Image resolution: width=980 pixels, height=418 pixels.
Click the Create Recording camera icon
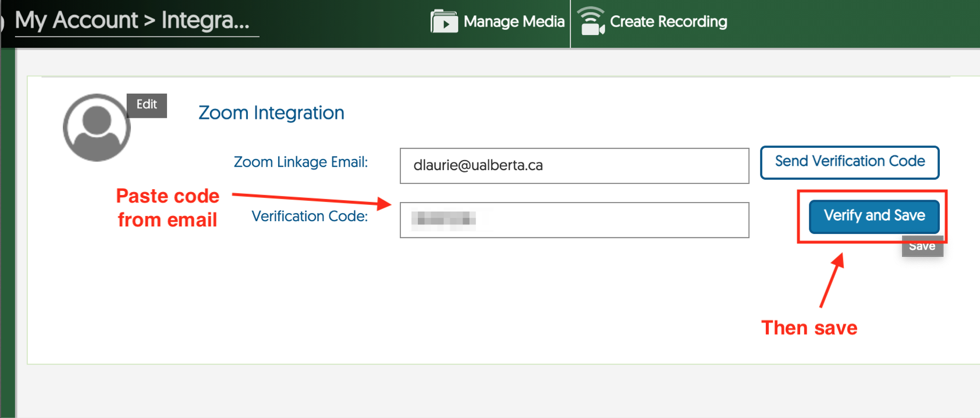coord(591,21)
